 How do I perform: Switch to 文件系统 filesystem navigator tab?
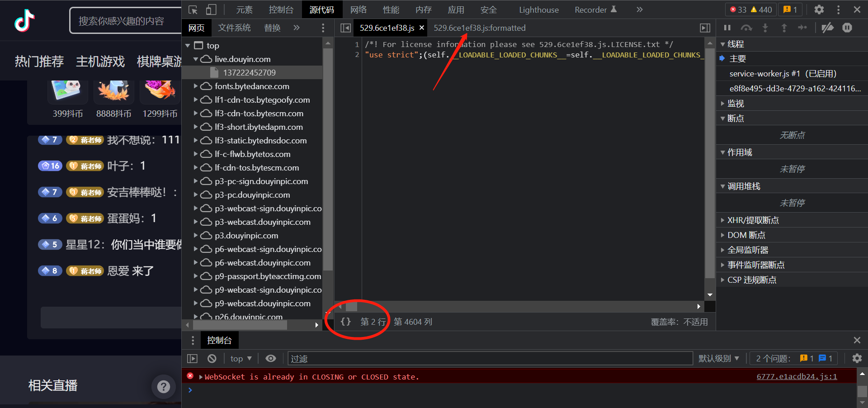click(x=234, y=28)
